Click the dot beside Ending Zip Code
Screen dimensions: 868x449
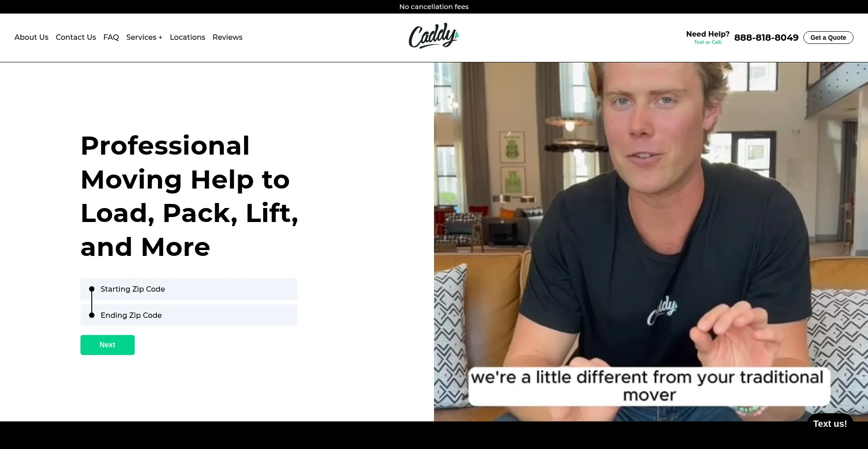point(92,315)
